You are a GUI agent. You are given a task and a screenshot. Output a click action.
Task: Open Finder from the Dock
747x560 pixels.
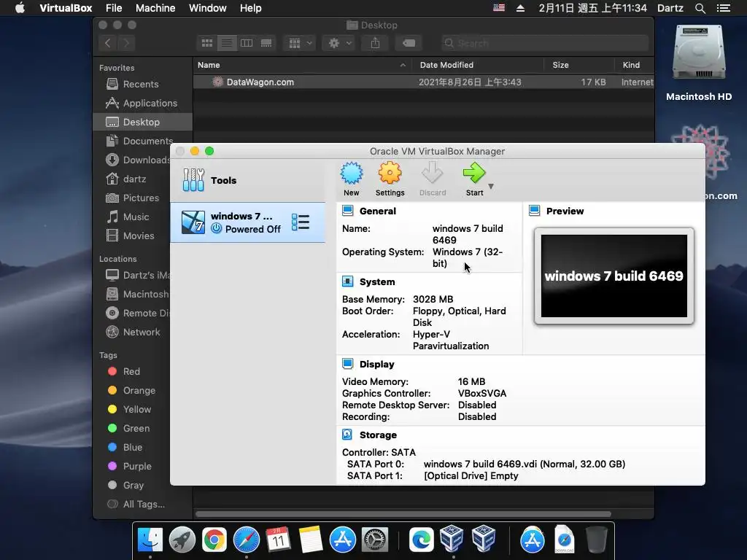pos(150,540)
